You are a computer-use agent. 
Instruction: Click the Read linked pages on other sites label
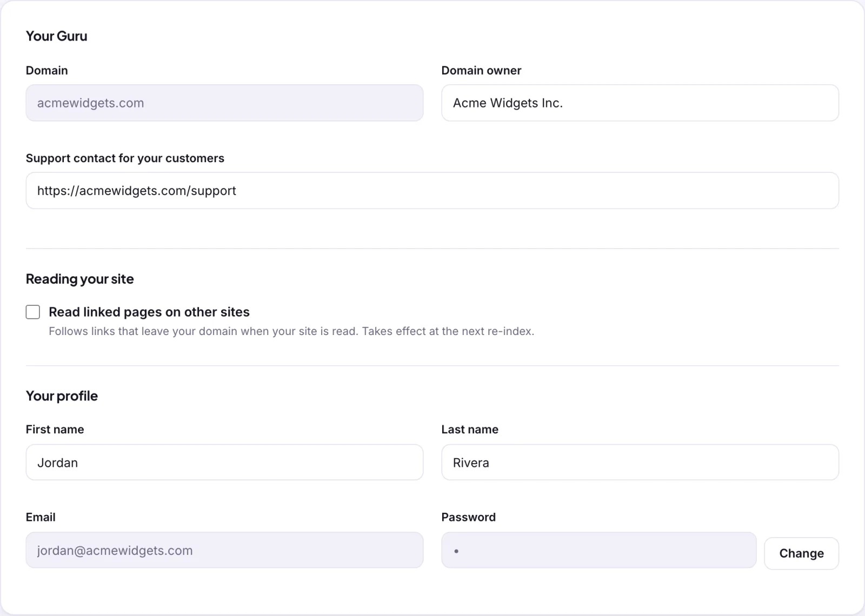[149, 312]
